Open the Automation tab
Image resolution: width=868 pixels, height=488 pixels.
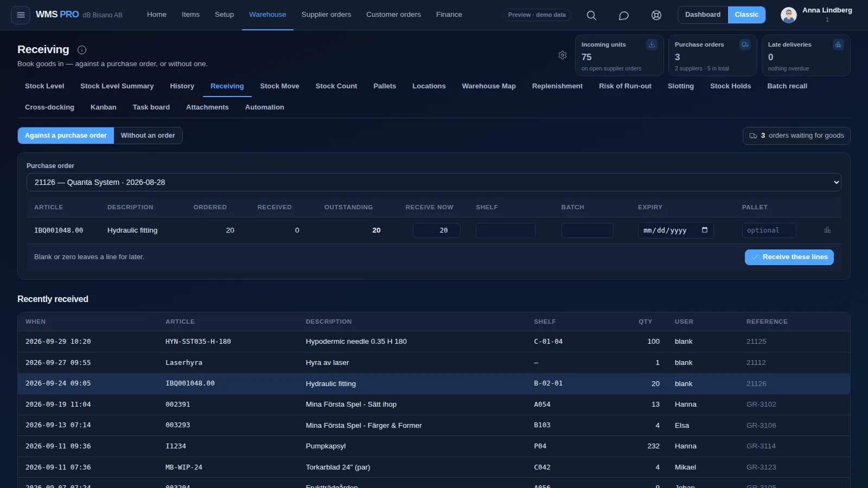pos(265,107)
